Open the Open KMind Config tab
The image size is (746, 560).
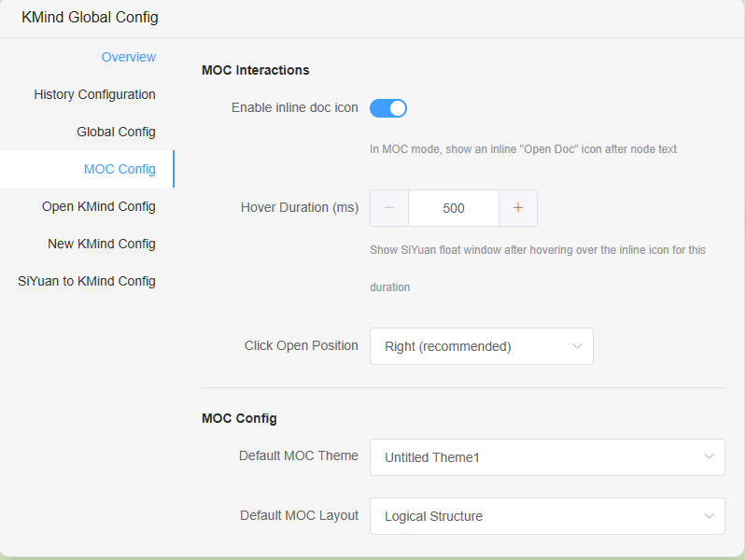click(99, 206)
